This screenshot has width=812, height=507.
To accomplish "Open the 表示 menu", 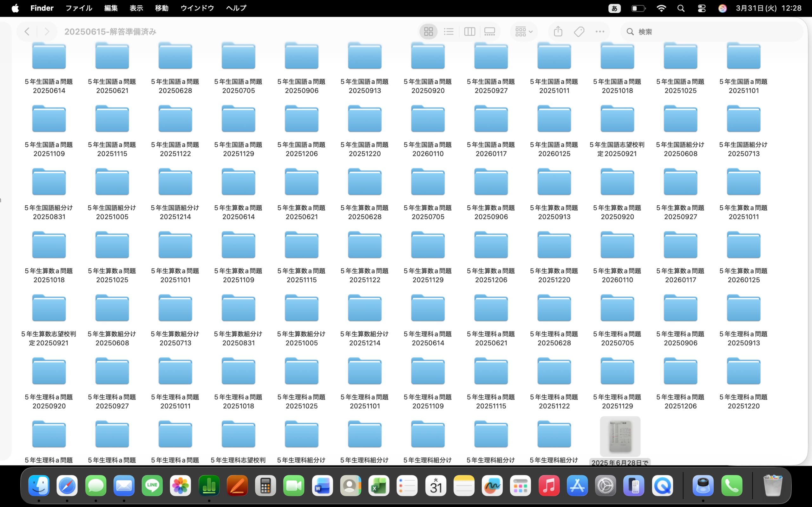I will 136,8.
